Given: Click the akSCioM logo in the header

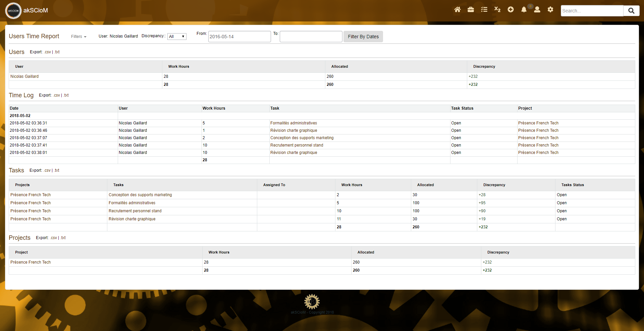Looking at the screenshot, I should pyautogui.click(x=13, y=11).
